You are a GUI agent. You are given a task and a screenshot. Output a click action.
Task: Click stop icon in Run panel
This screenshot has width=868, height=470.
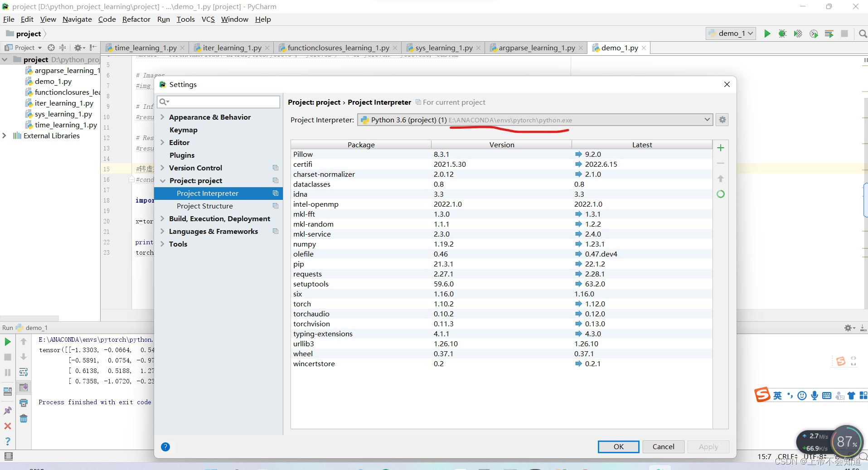(8, 357)
